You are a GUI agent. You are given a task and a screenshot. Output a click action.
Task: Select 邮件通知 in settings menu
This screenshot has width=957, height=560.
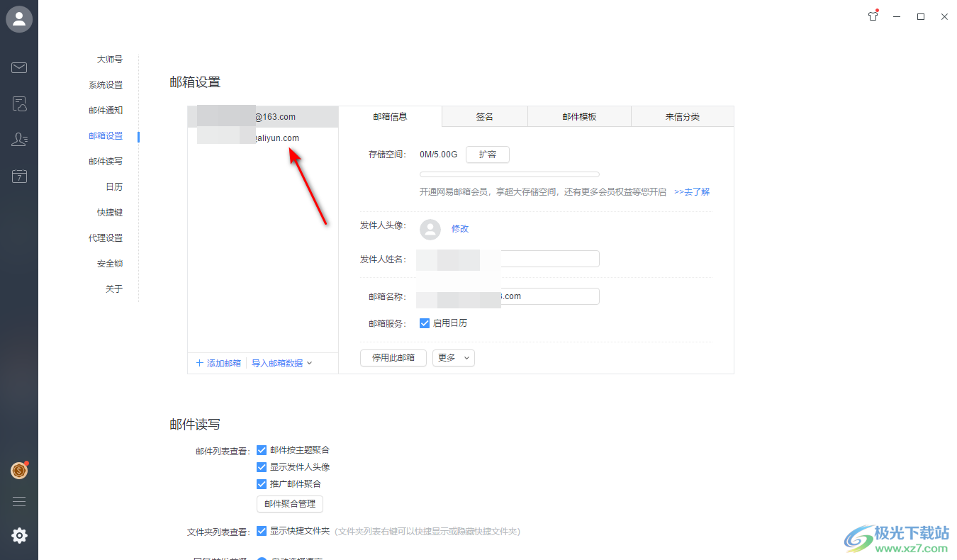click(106, 111)
